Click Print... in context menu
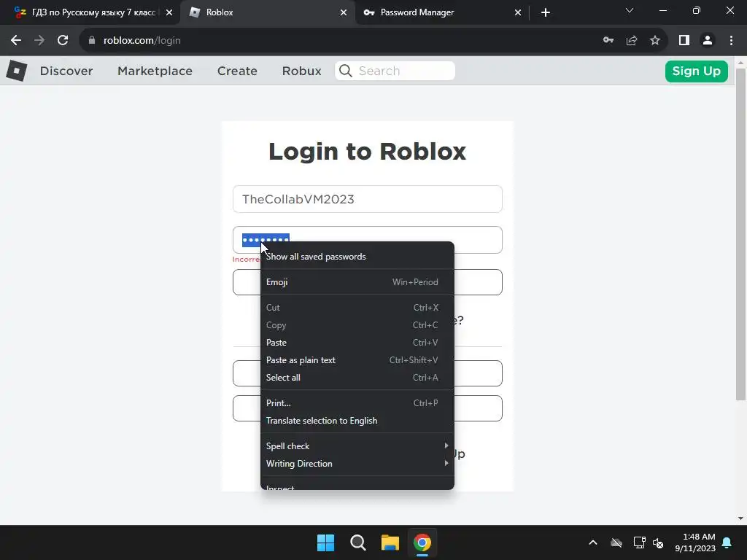The height and width of the screenshot is (560, 747). tap(357, 402)
